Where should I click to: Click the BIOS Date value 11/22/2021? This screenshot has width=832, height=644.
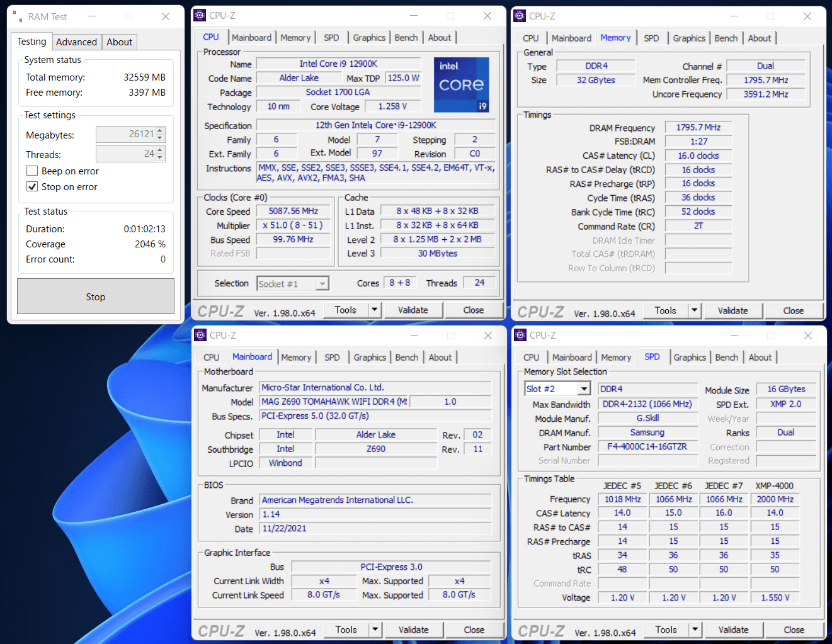point(375,529)
